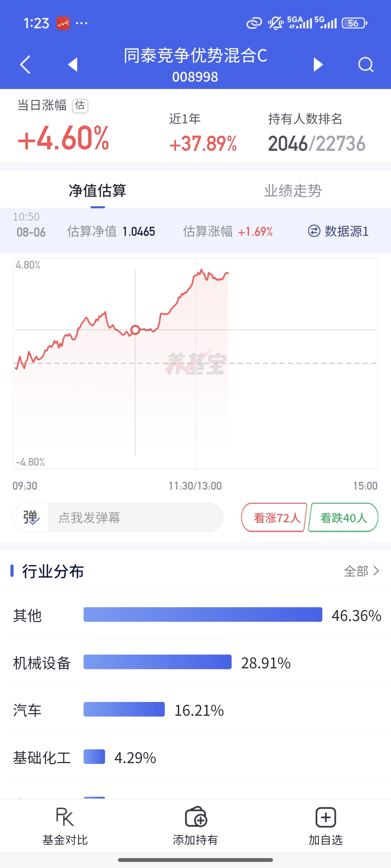The image size is (391, 868).
Task: Select the 业绩走势 tab
Action: click(293, 191)
